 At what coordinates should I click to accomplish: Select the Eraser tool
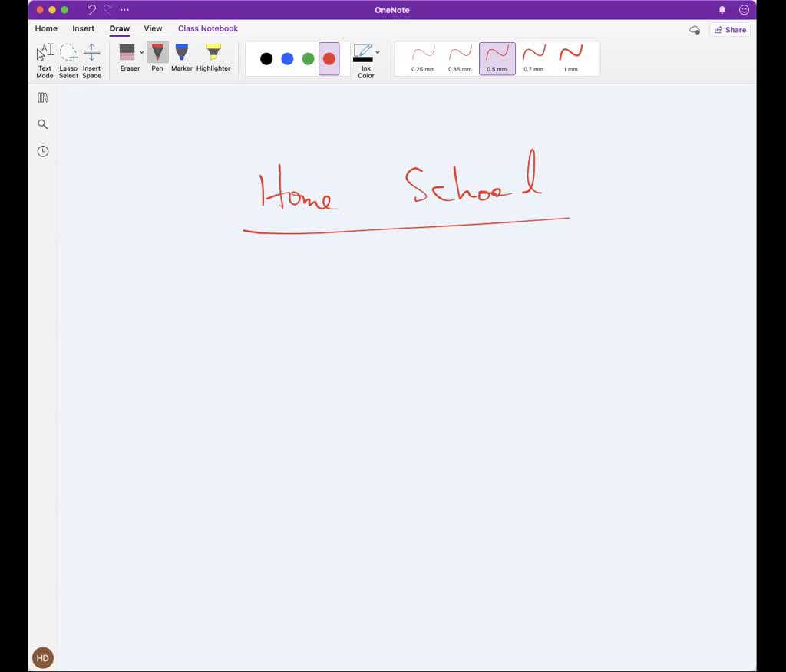tap(129, 55)
